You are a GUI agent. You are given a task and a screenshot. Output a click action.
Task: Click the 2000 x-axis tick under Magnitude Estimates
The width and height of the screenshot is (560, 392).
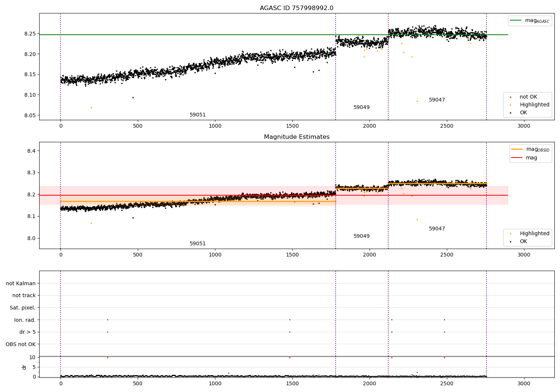(x=370, y=255)
